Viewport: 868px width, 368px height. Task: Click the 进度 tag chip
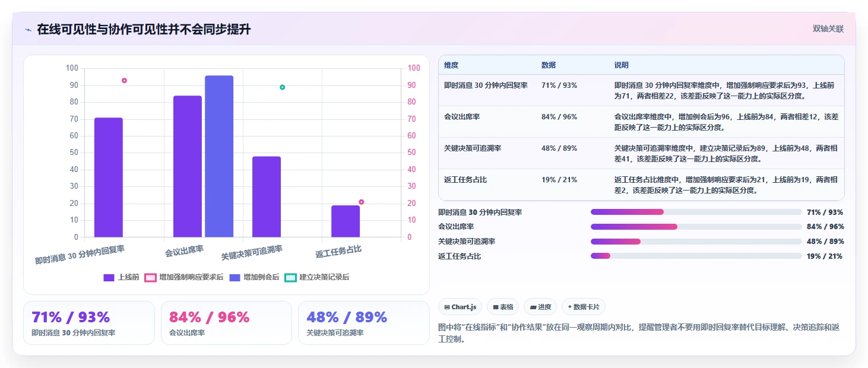(540, 307)
